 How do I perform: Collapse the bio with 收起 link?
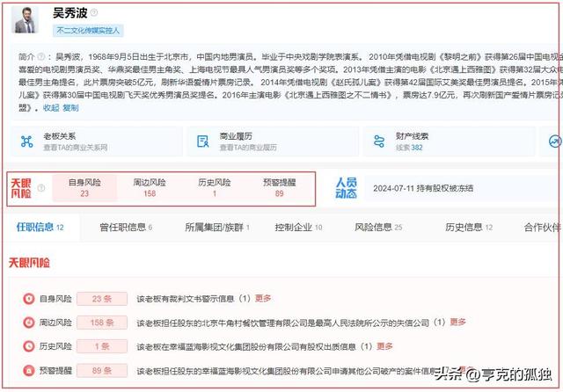[51, 107]
